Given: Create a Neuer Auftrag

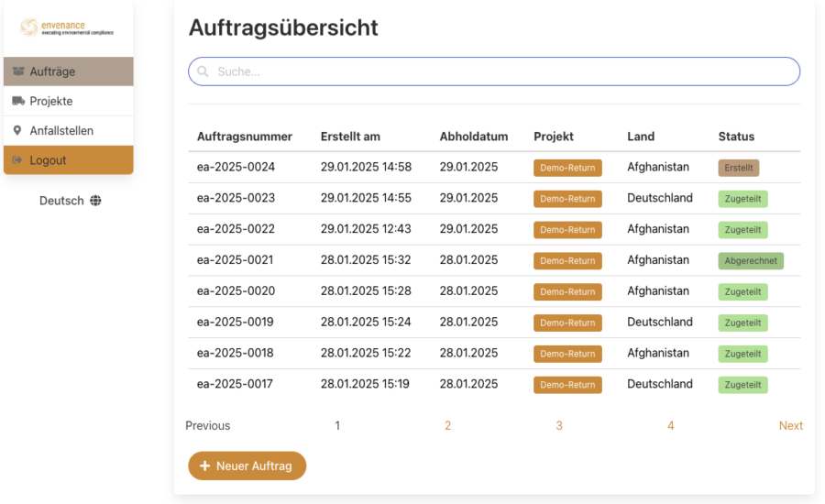Looking at the screenshot, I should point(247,466).
